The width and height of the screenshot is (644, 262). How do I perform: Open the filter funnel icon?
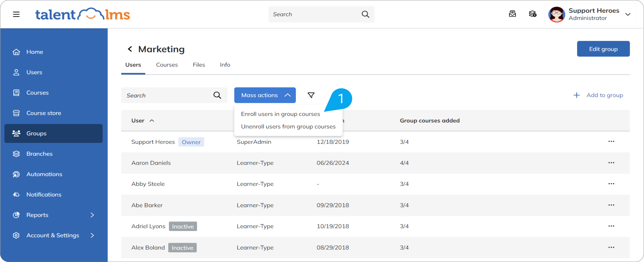coord(311,95)
